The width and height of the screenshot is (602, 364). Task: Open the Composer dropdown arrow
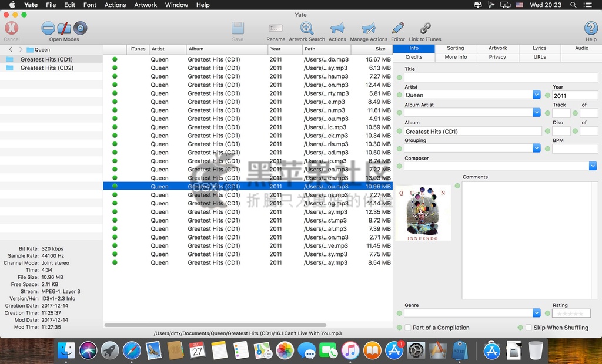593,166
